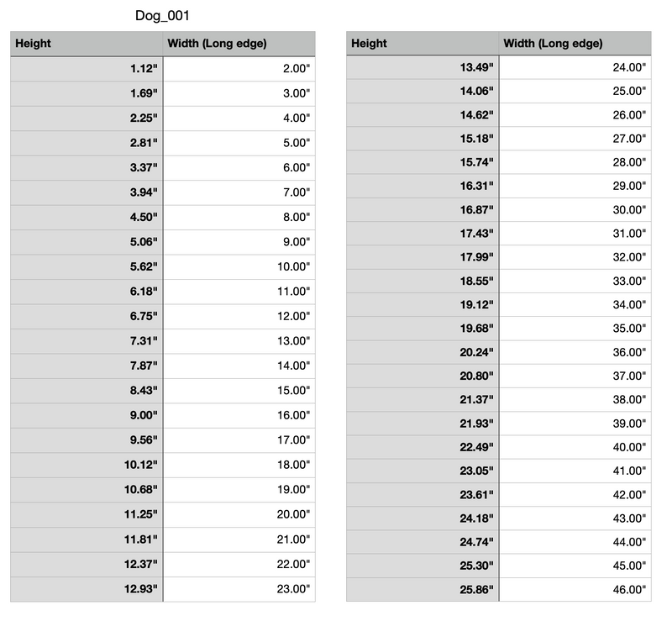Select the Dog_001 table title
Viewport: 672px width, 621px height.
162,16
